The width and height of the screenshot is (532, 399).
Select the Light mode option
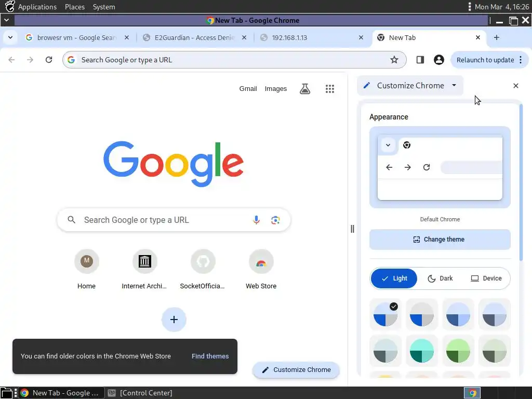click(394, 278)
